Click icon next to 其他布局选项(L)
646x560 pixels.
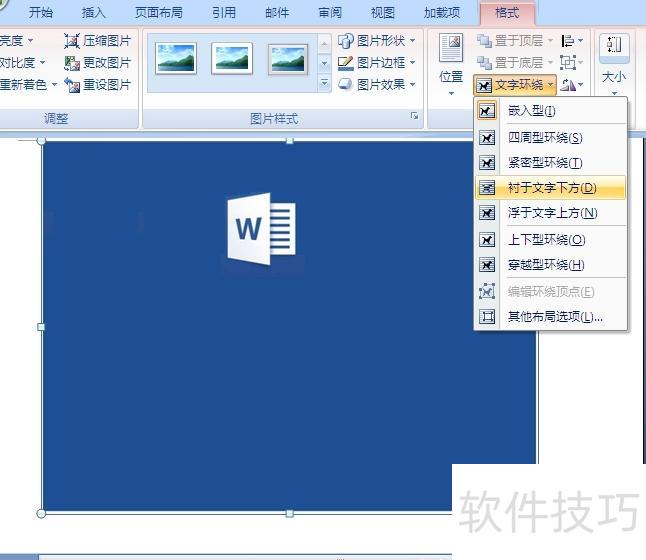(x=487, y=316)
